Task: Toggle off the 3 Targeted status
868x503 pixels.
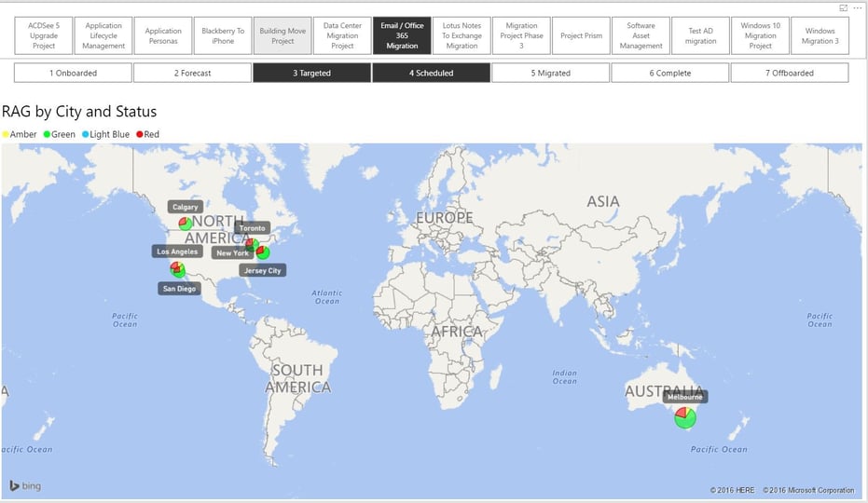Action: pos(311,73)
